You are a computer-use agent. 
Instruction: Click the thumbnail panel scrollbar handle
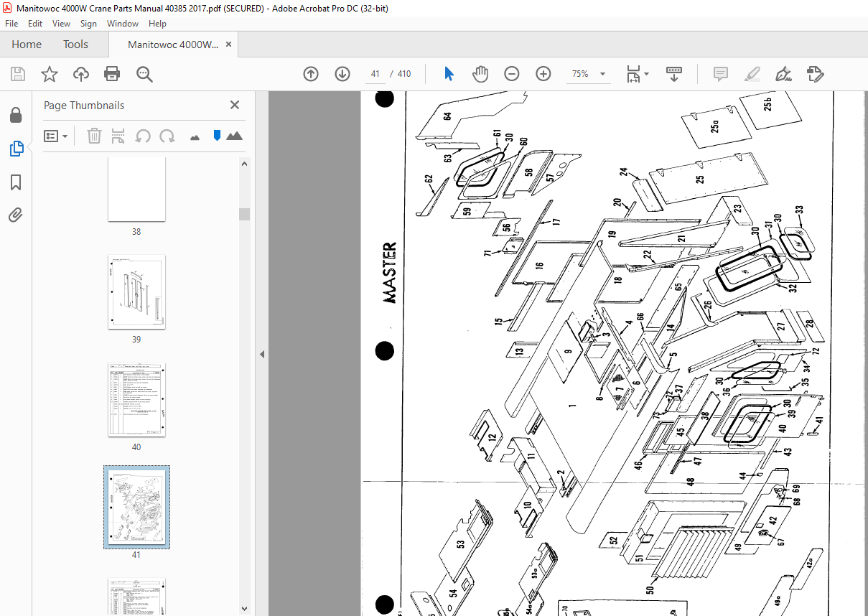pyautogui.click(x=244, y=215)
